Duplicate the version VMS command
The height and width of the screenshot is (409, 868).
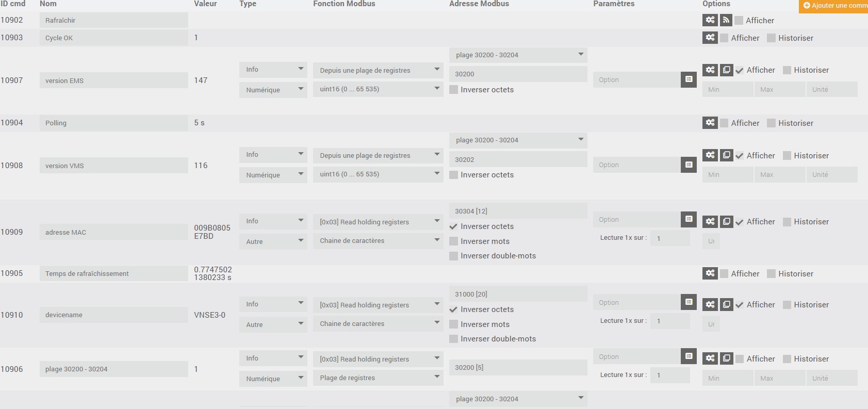click(726, 155)
